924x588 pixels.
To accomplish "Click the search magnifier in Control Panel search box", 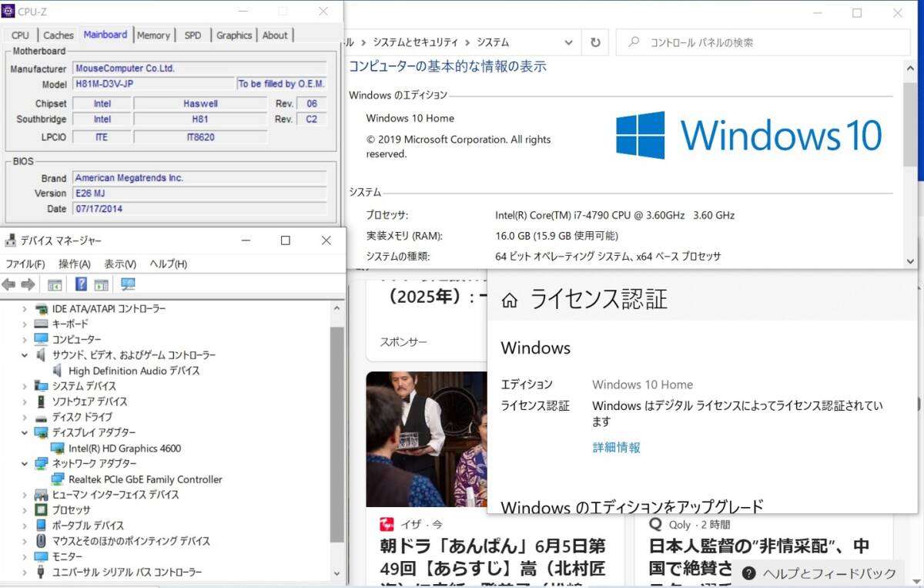I will pyautogui.click(x=634, y=42).
